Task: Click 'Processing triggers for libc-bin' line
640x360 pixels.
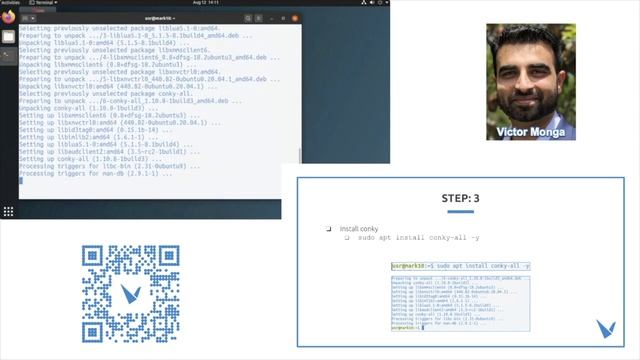Action: point(109,166)
